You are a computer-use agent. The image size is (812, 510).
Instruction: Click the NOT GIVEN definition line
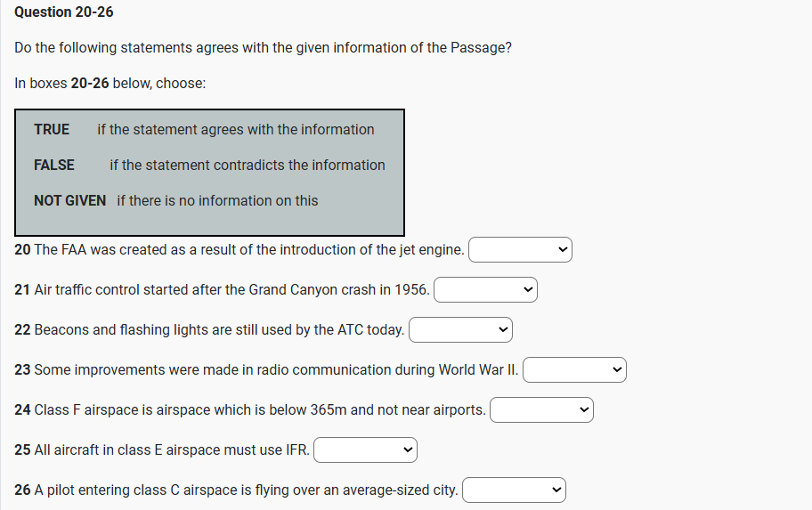175,201
